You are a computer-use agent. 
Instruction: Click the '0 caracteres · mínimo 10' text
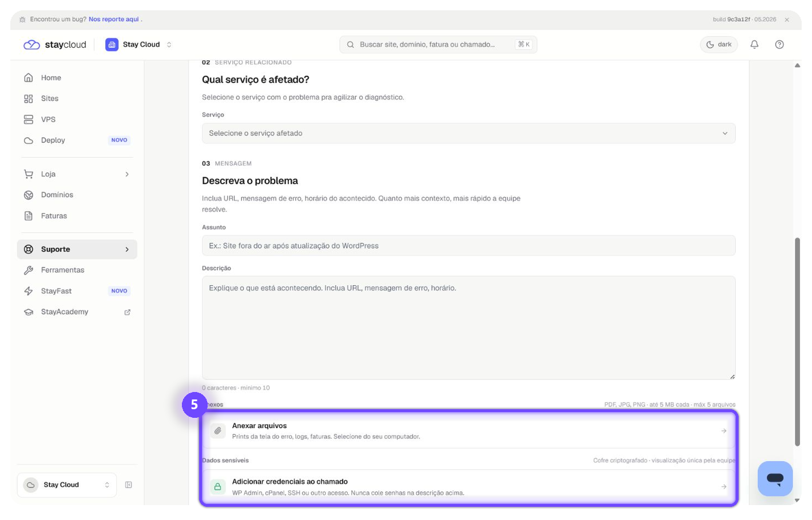[236, 388]
